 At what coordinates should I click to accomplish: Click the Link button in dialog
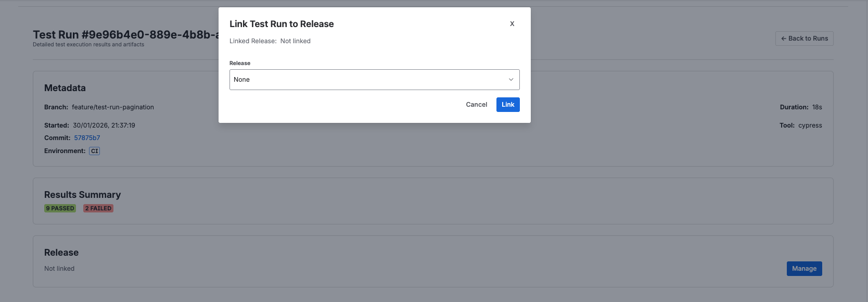pos(508,105)
